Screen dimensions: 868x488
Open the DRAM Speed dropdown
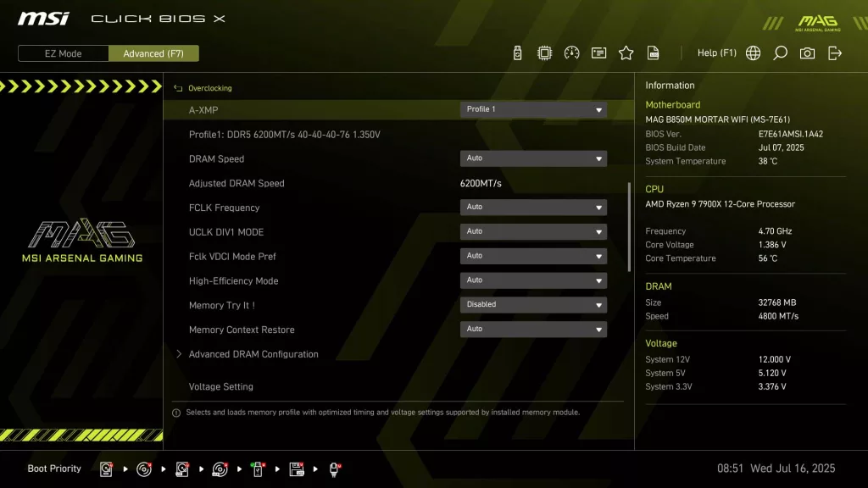click(x=533, y=158)
